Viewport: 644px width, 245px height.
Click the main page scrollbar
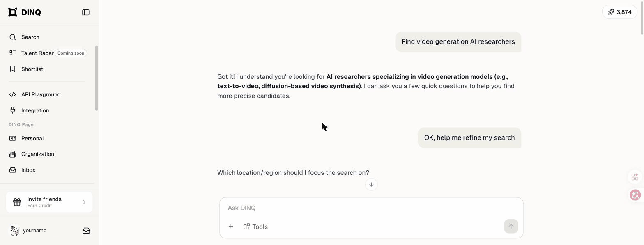click(x=642, y=18)
